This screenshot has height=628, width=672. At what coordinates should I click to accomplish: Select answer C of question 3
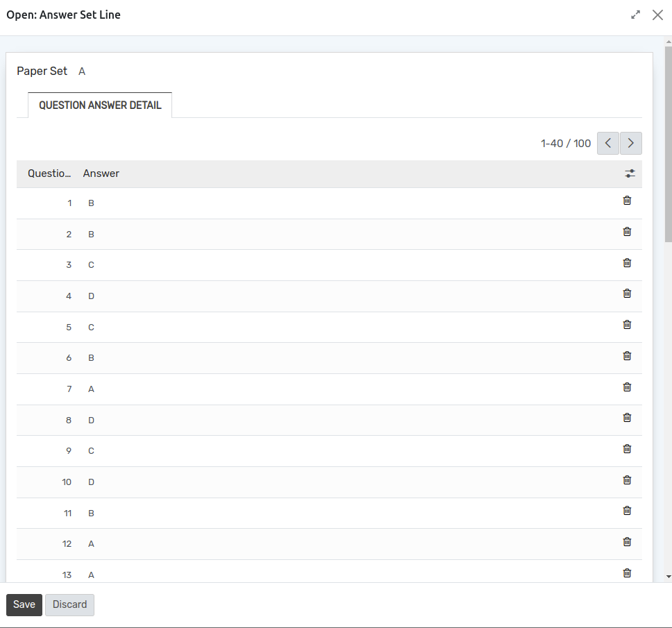click(91, 265)
